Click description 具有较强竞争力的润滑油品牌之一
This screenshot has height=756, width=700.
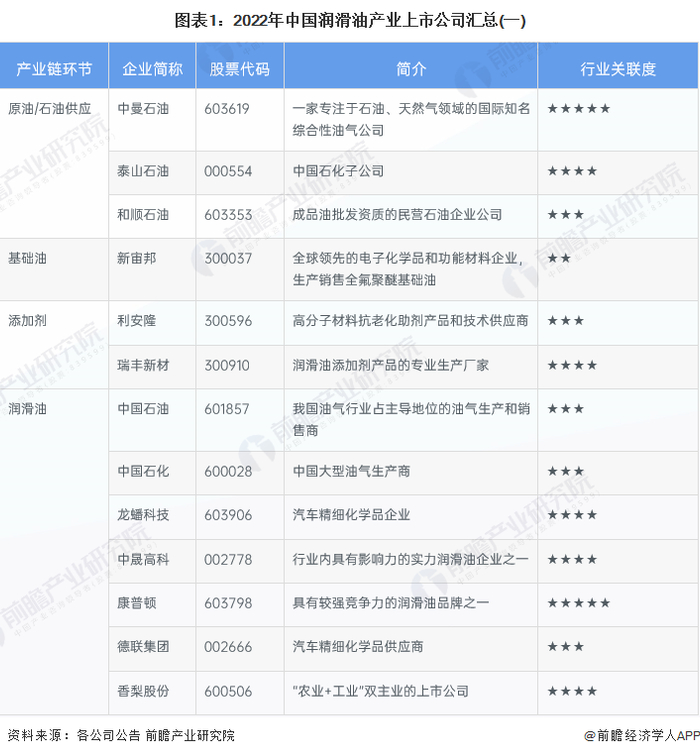click(390, 603)
